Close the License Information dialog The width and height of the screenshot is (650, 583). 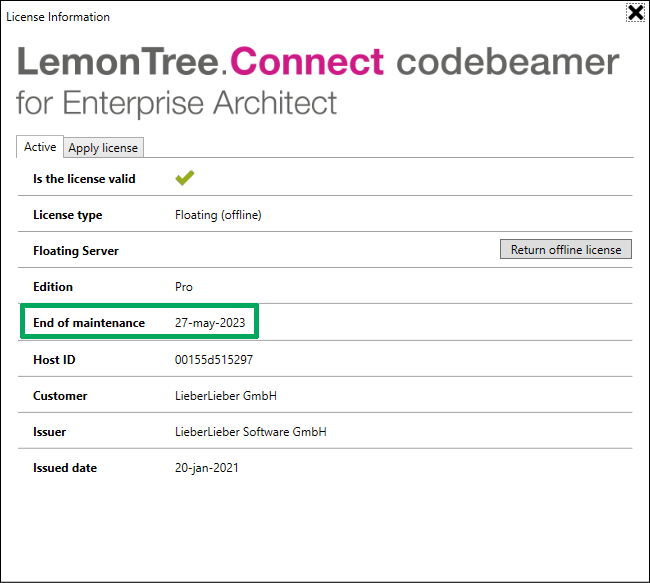[x=635, y=12]
